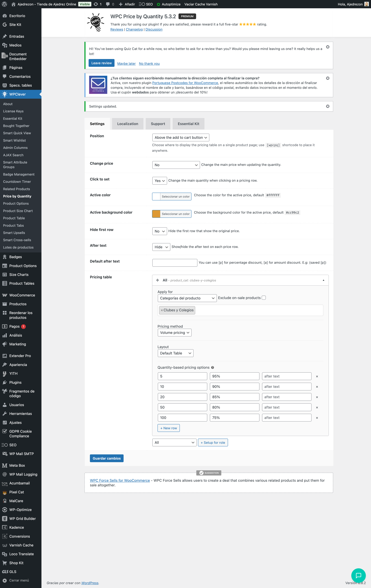Remove the Clubes y Colegios category tag
Image resolution: width=371 pixels, height=588 pixels.
[162, 310]
